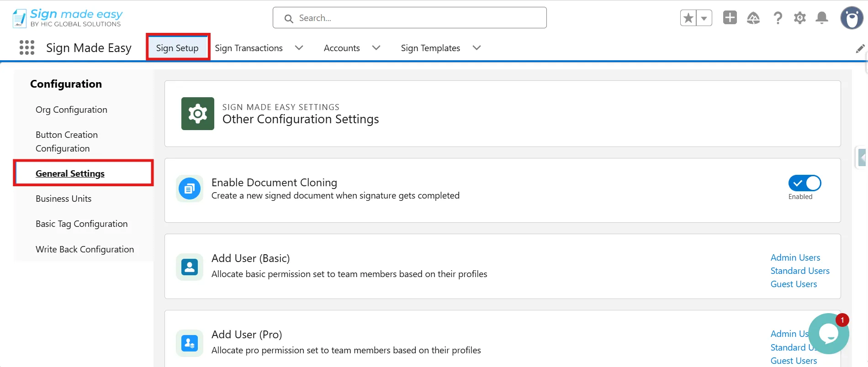This screenshot has width=868, height=367.
Task: Open Write Back Configuration
Action: click(85, 249)
